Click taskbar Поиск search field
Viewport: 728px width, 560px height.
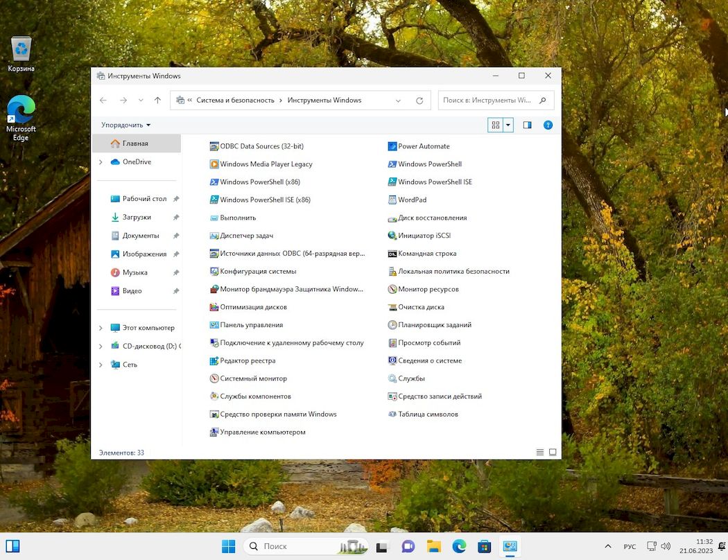coord(306,547)
